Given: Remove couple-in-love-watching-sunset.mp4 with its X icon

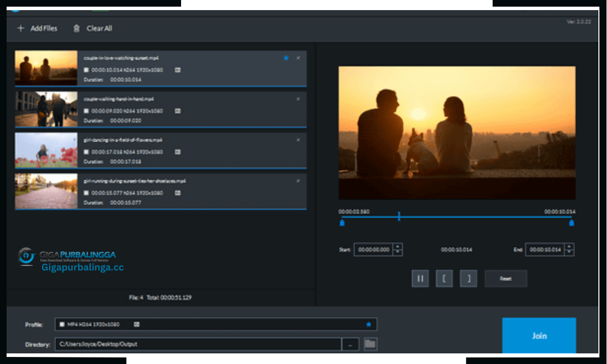Looking at the screenshot, I should (x=298, y=58).
